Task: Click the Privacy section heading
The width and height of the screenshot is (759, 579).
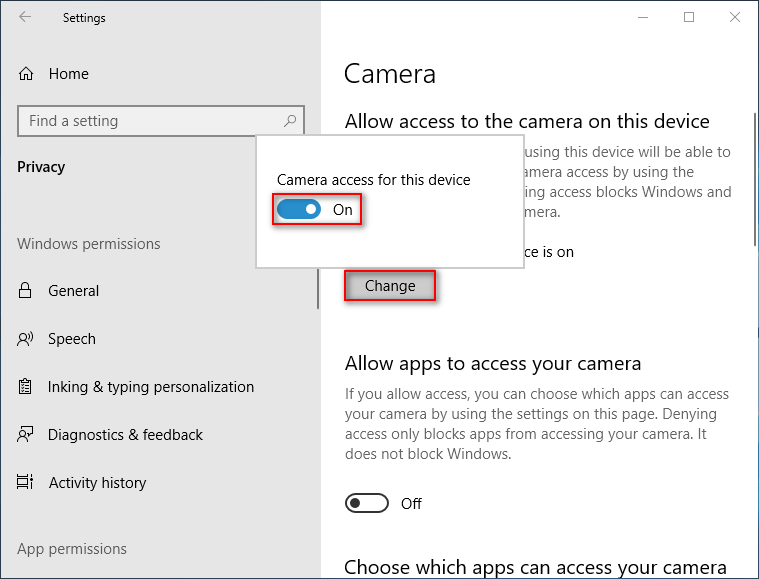Action: [41, 167]
